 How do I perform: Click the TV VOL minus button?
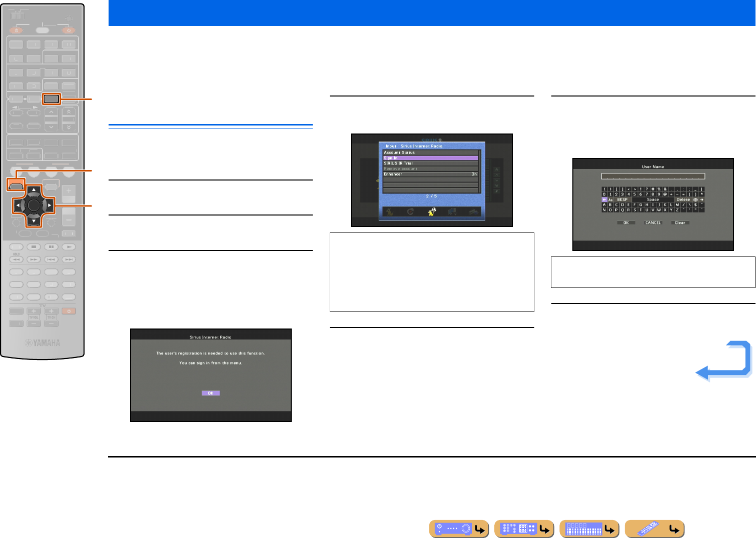tap(34, 323)
